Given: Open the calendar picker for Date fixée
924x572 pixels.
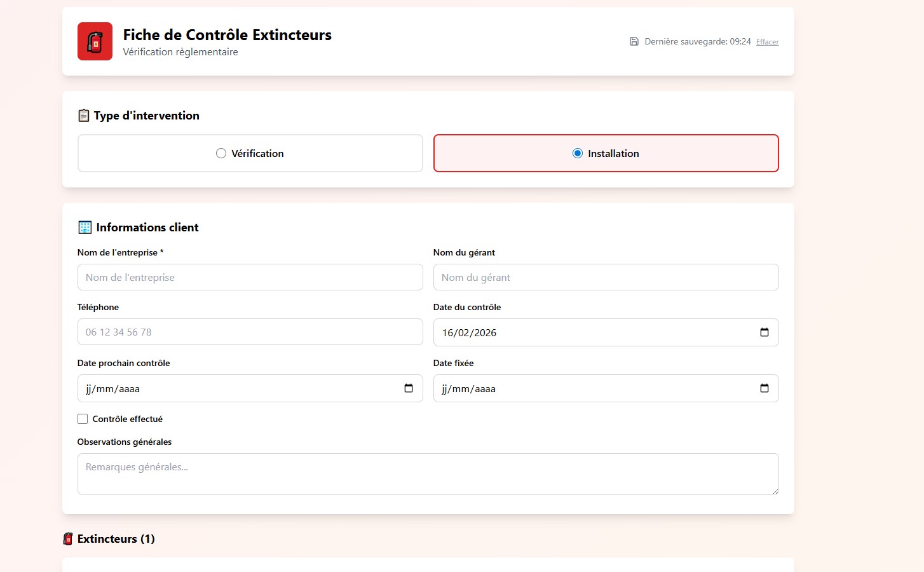Looking at the screenshot, I should (763, 388).
